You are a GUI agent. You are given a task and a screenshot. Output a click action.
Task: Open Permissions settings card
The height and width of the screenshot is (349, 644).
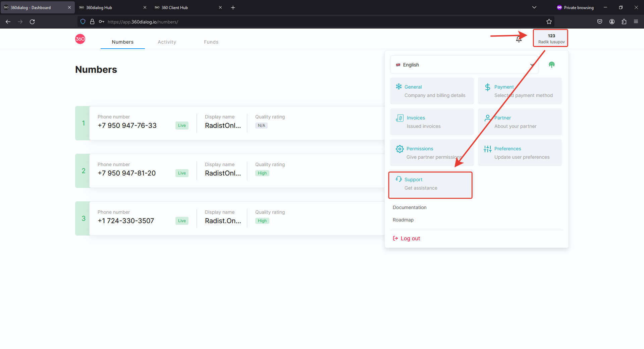coord(432,153)
